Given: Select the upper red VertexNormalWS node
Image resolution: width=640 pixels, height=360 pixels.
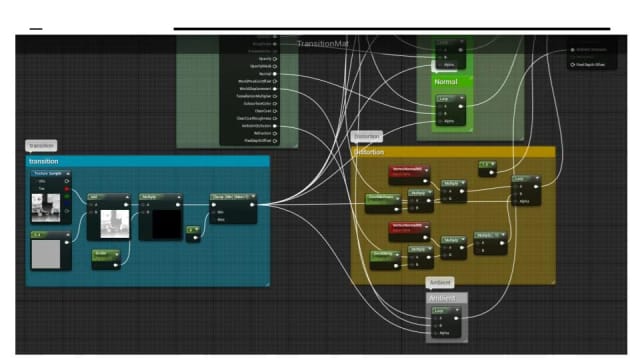Looking at the screenshot, I should point(409,175).
